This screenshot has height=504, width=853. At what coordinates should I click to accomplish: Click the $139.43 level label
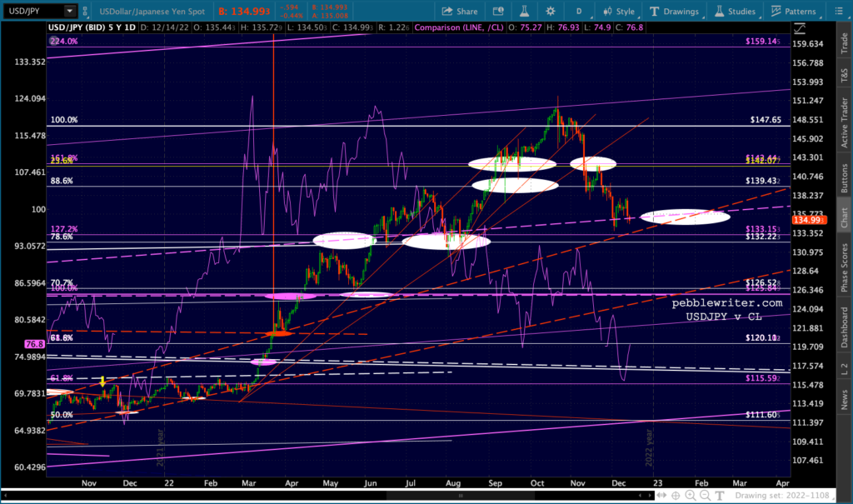(763, 181)
